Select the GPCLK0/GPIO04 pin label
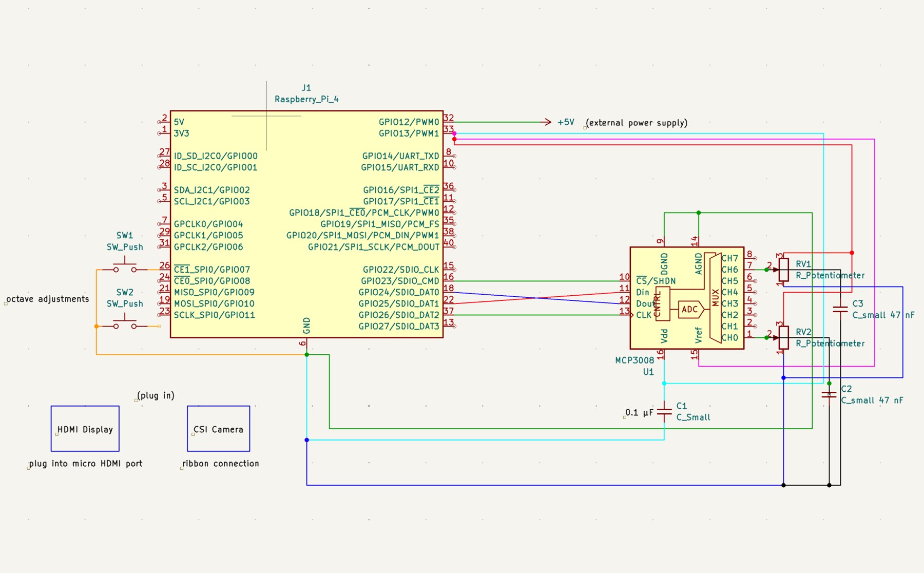The width and height of the screenshot is (924, 573). (208, 224)
